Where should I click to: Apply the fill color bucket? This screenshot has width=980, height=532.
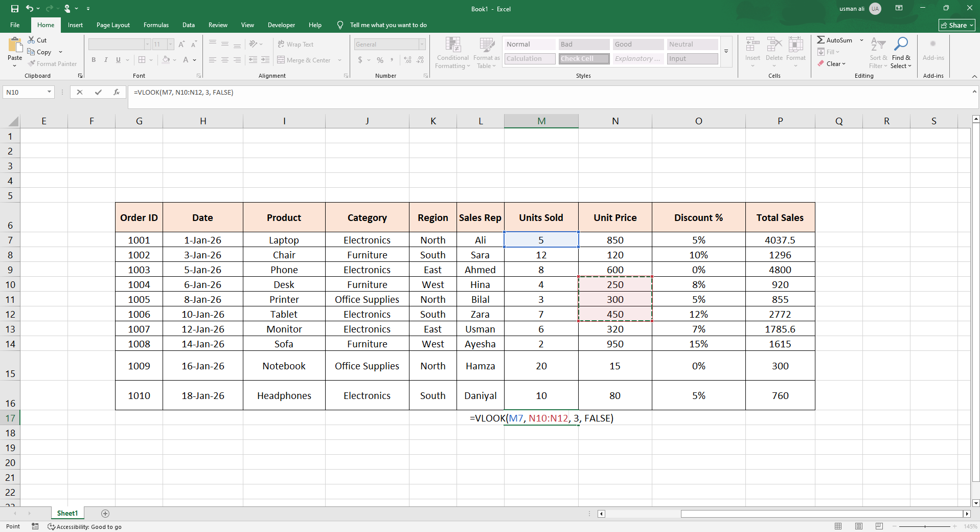pos(166,60)
